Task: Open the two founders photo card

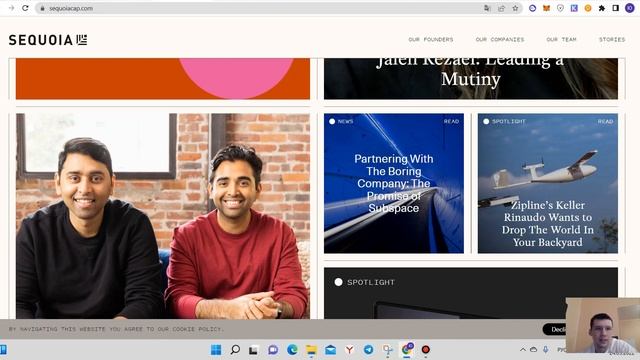Action: point(163,216)
